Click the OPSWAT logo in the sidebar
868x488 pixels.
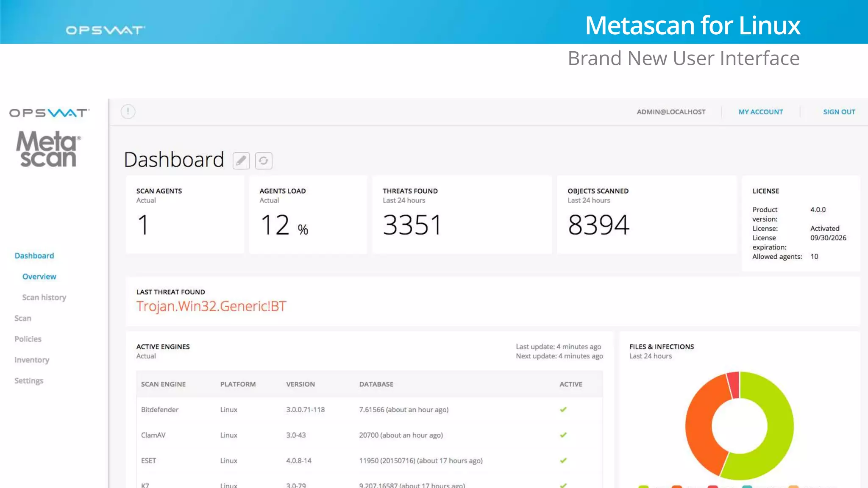[49, 113]
